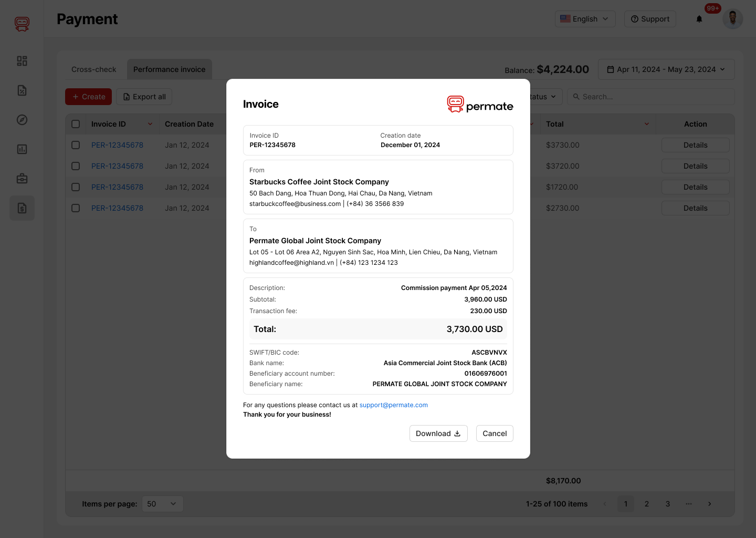Open the analytics bar chart icon
This screenshot has width=756, height=538.
pos(22,149)
